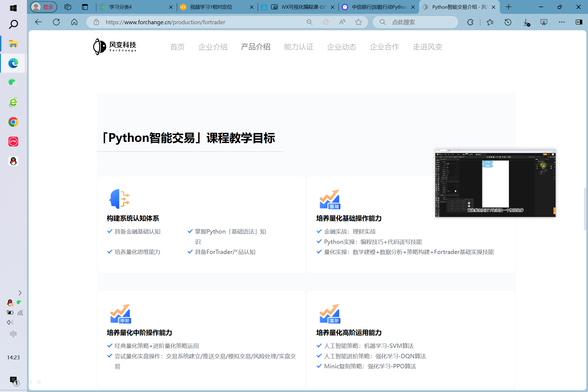This screenshot has height=392, width=588.
Task: Open the QQ penguin taskbar icon
Action: coord(13,161)
